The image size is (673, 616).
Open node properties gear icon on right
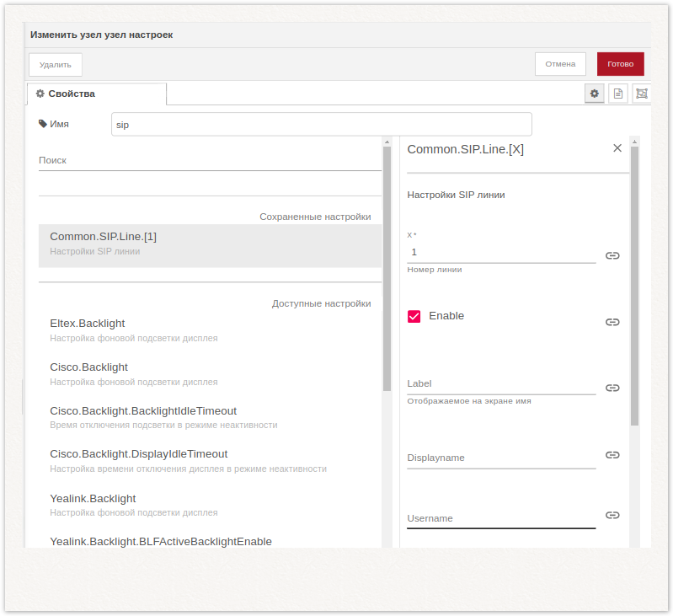(594, 94)
